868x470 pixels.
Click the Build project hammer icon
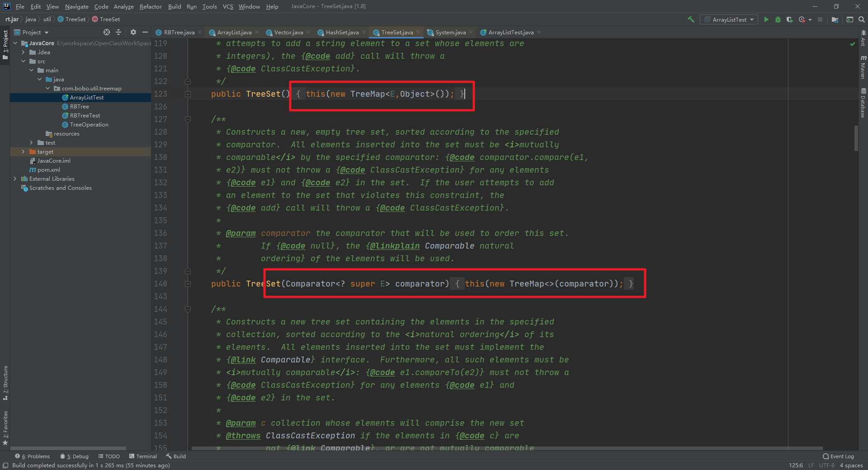click(691, 19)
